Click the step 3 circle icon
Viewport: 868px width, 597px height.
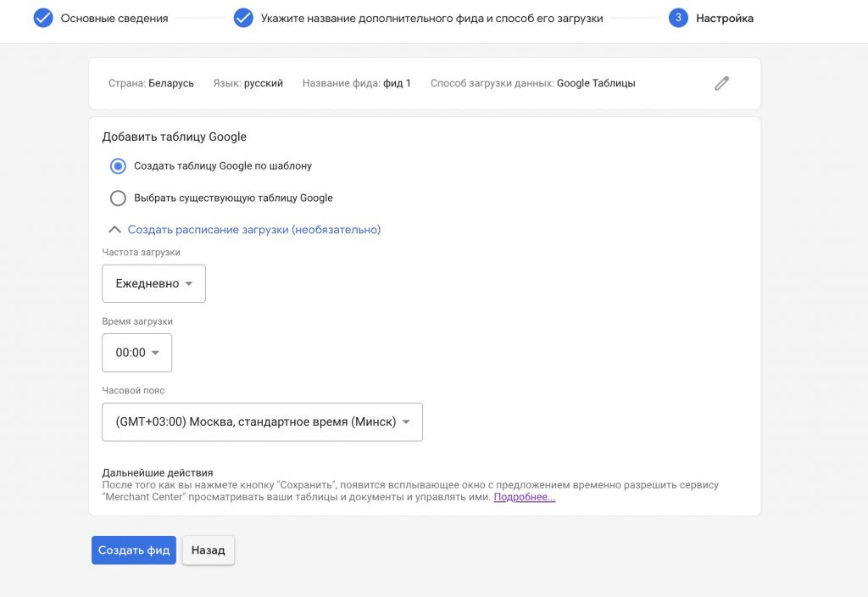(678, 18)
